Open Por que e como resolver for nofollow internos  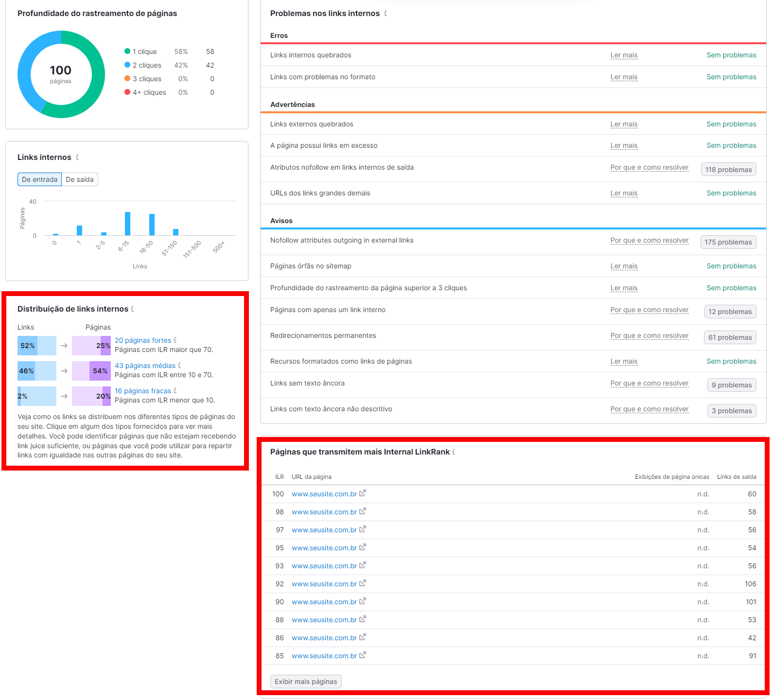[649, 168]
